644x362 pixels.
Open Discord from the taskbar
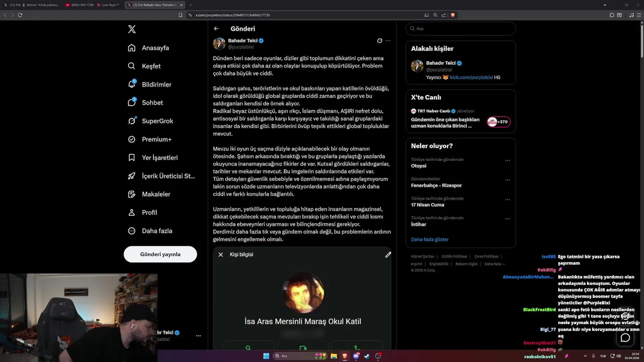click(x=356, y=356)
